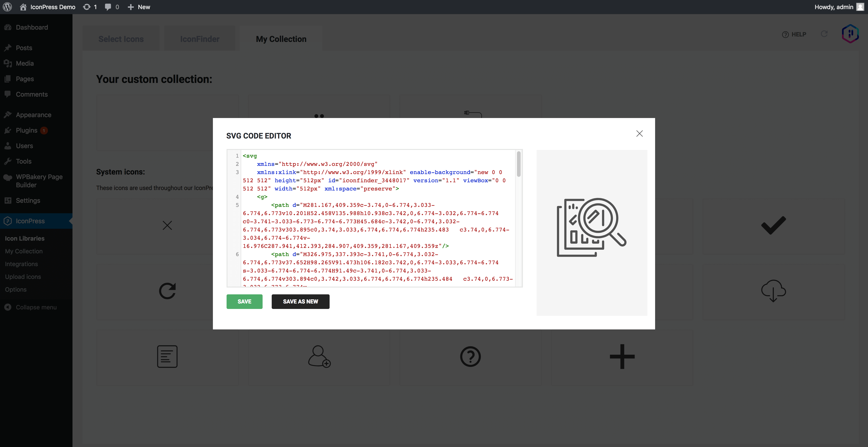Click the IconPress hexagon logo icon
Screen dimensions: 868x447
(850, 34)
